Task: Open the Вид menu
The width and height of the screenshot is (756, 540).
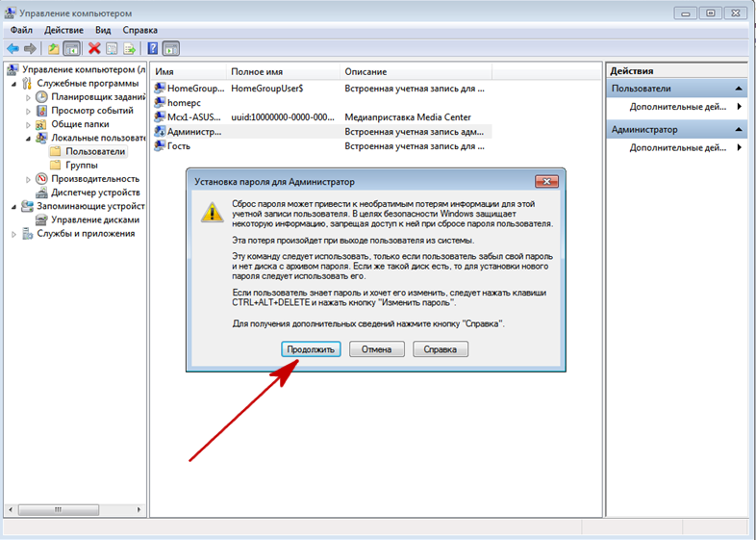Action: (x=103, y=30)
